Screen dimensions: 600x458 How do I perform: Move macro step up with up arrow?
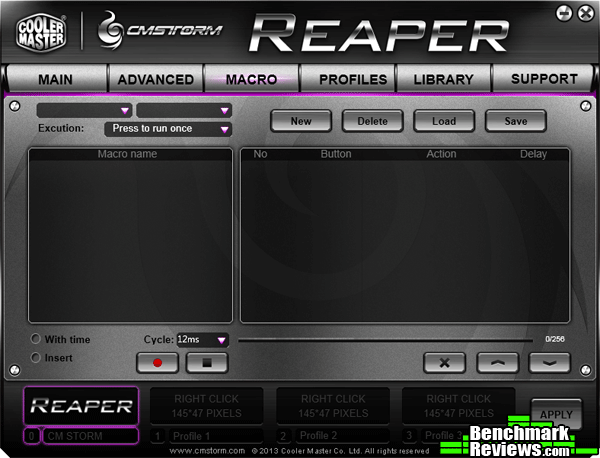coord(497,363)
